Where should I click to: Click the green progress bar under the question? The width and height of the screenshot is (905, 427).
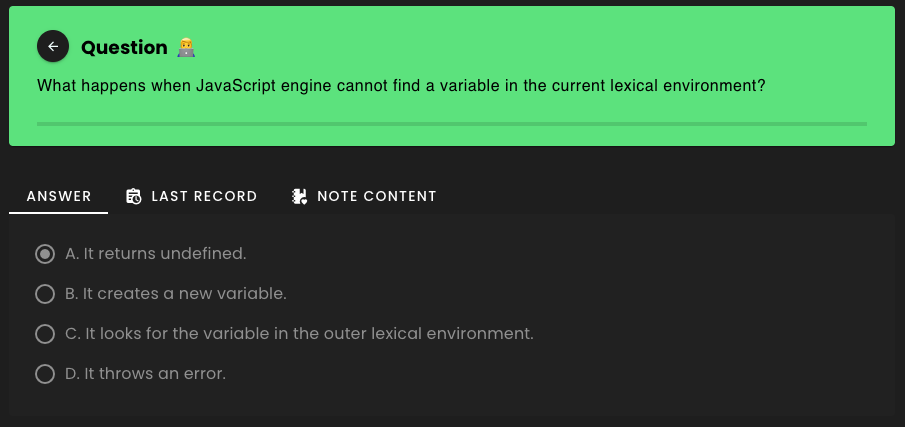[x=452, y=123]
